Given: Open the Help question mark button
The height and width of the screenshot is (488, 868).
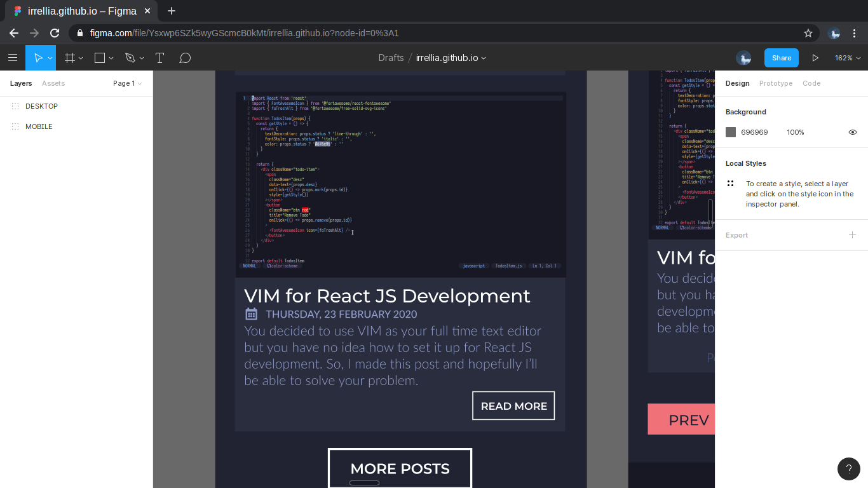Looking at the screenshot, I should click(x=848, y=469).
